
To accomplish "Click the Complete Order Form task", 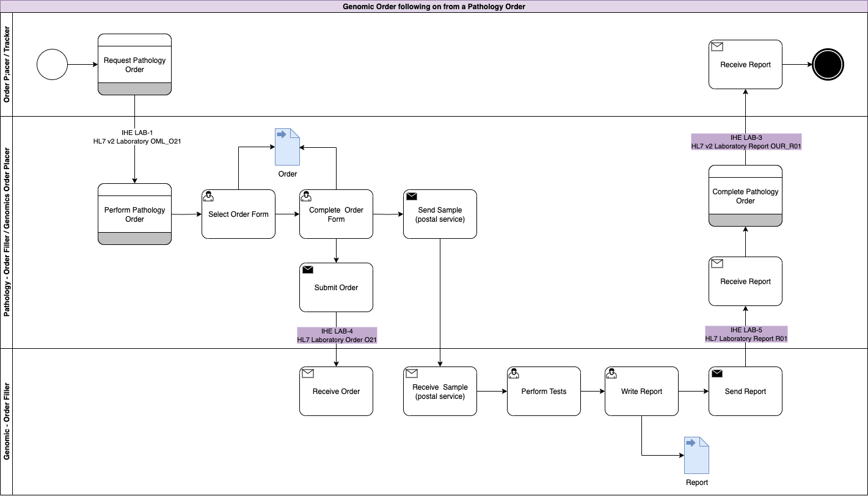I will (336, 215).
